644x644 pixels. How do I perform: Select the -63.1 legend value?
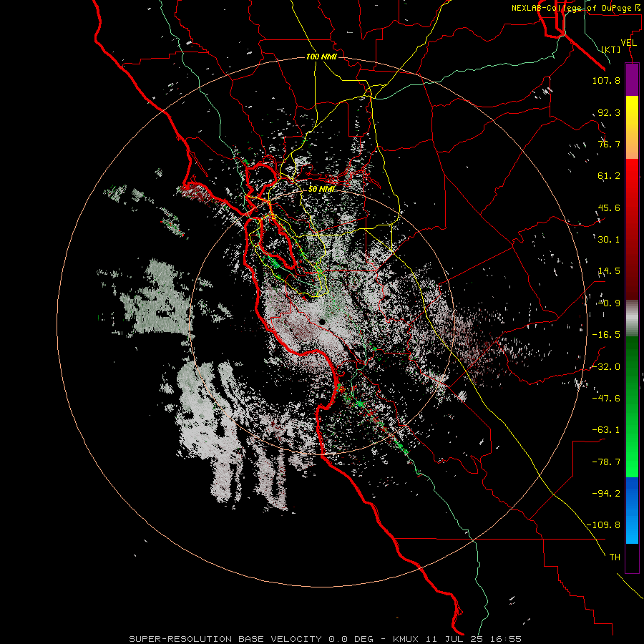click(x=606, y=430)
